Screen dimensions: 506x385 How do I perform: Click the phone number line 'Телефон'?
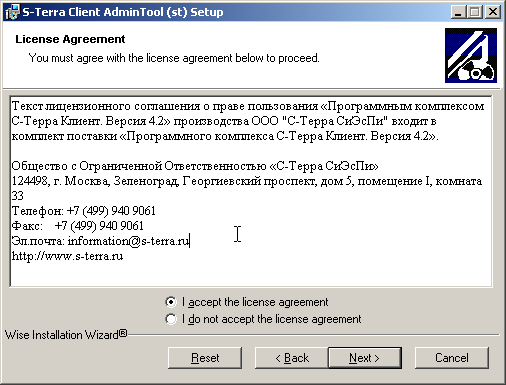(84, 211)
